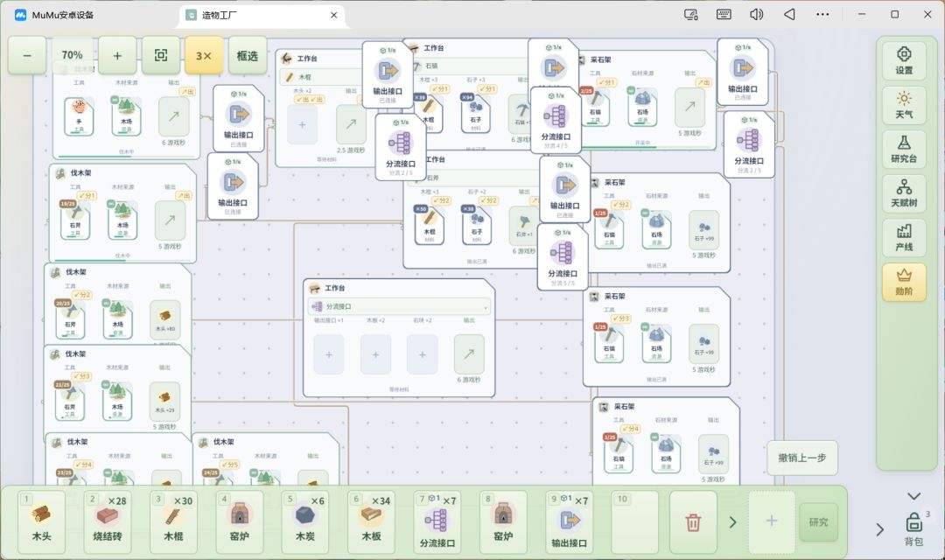Open the 勋阶 crown panel
The width and height of the screenshot is (945, 560).
pos(903,282)
